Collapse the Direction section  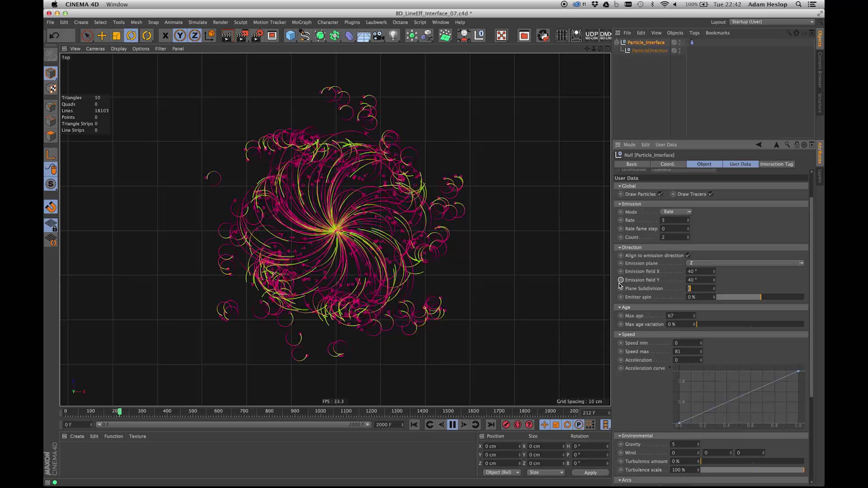click(620, 247)
